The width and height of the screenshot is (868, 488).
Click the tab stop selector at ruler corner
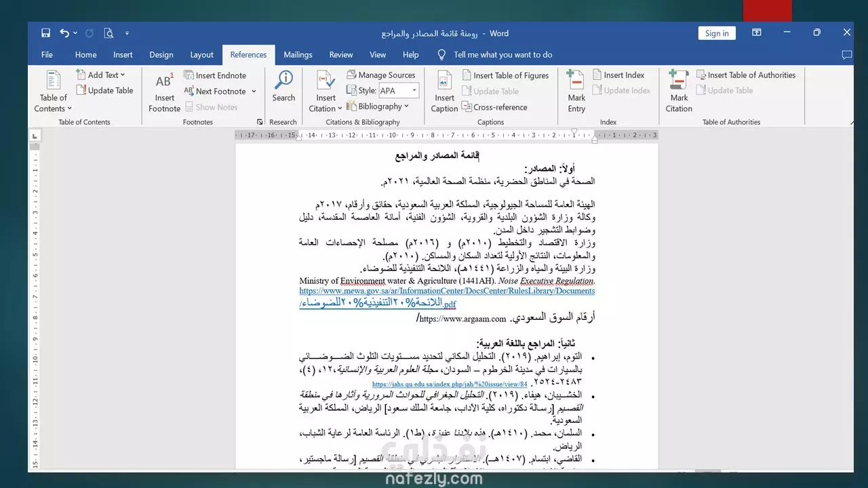point(35,136)
